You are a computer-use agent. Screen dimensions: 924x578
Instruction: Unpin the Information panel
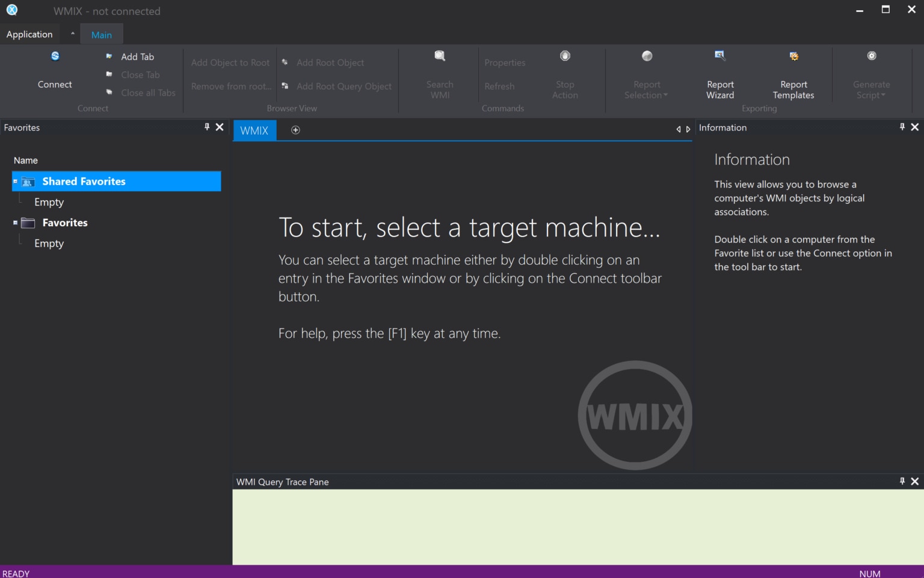(x=902, y=127)
